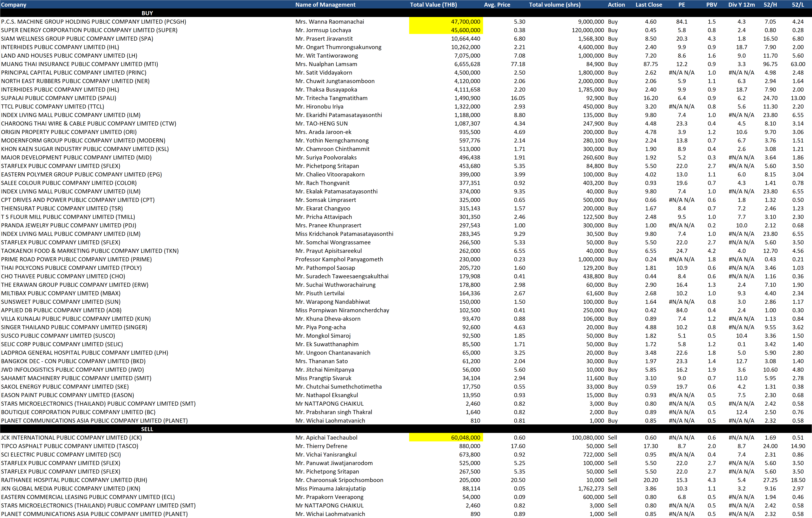Select SUPER ENERGY CORPORATION (SUPER) company cell

point(89,30)
